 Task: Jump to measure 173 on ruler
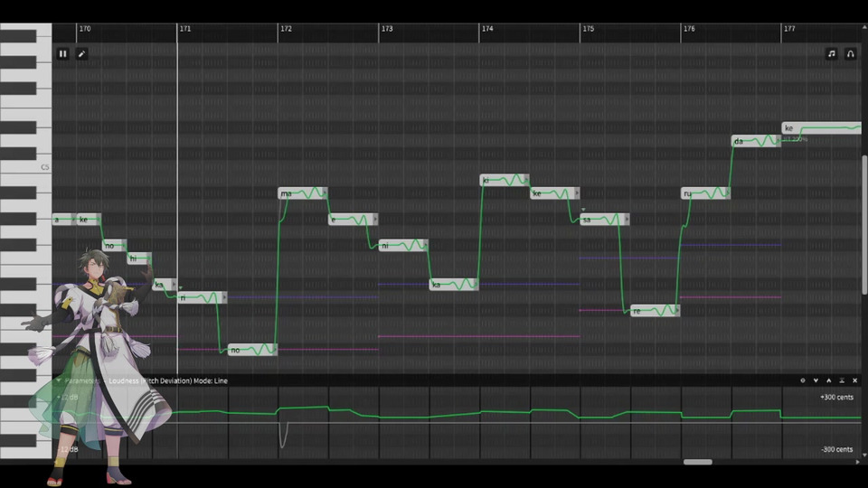point(387,29)
